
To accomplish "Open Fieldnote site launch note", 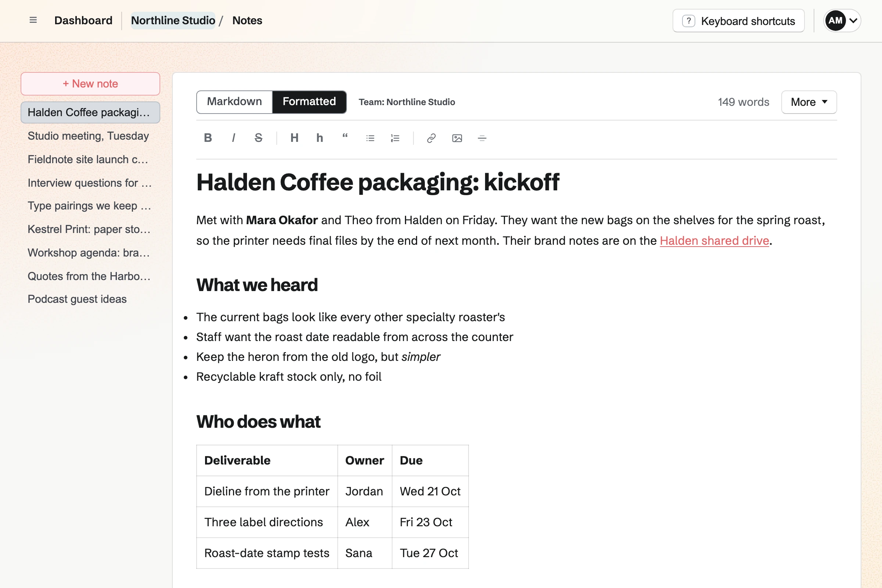I will tap(90, 159).
